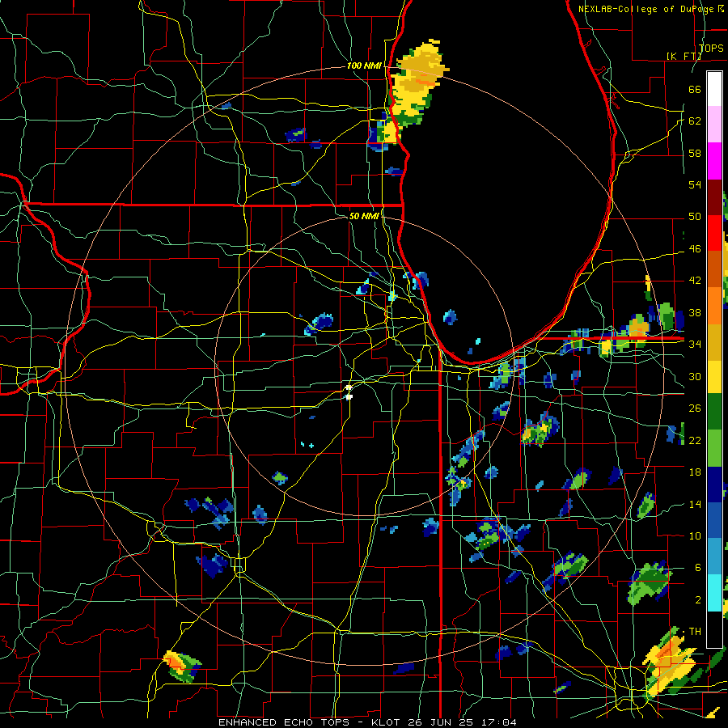This screenshot has height=728, width=728.
Task: Select the dark maroon legend swatch
Action: point(714,197)
